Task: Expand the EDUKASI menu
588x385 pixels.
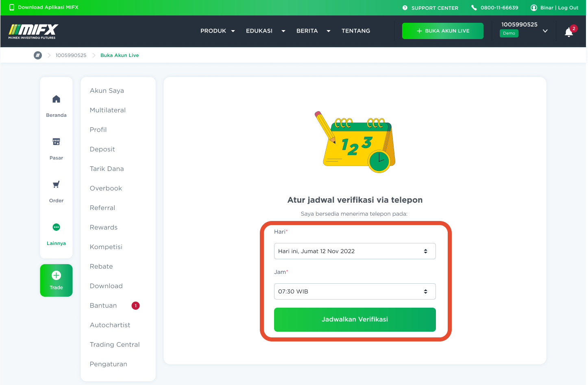Action: (x=265, y=31)
